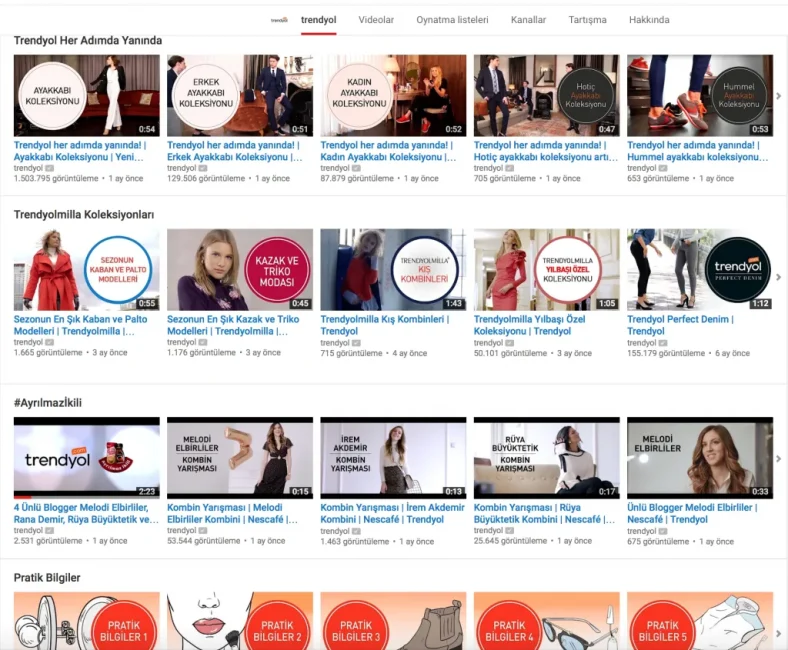Select the Hakkında tab
788x650 pixels.
point(649,20)
